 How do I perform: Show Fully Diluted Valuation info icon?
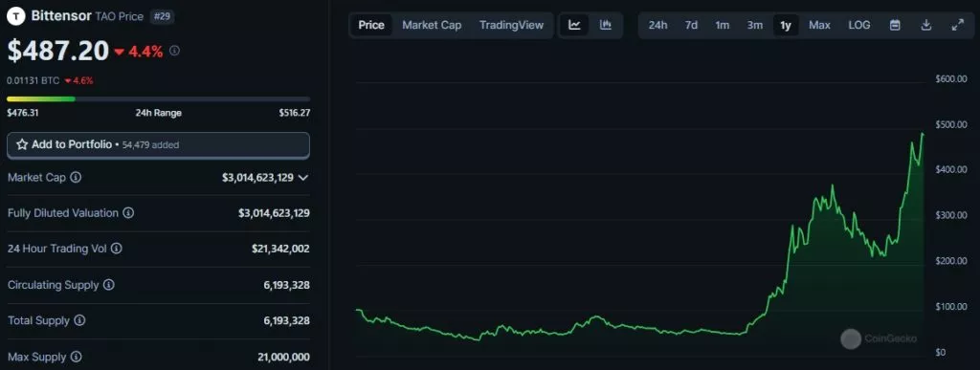click(128, 213)
